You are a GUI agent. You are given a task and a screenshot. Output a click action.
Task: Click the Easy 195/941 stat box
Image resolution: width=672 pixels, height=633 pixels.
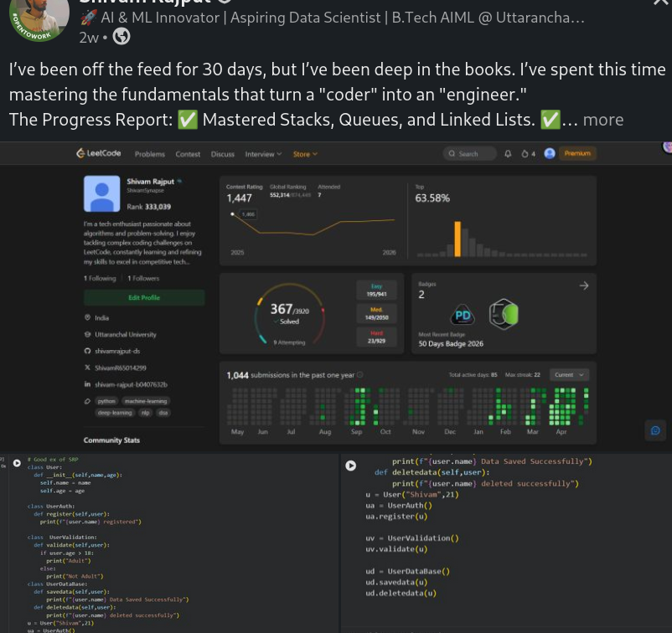[x=376, y=290]
